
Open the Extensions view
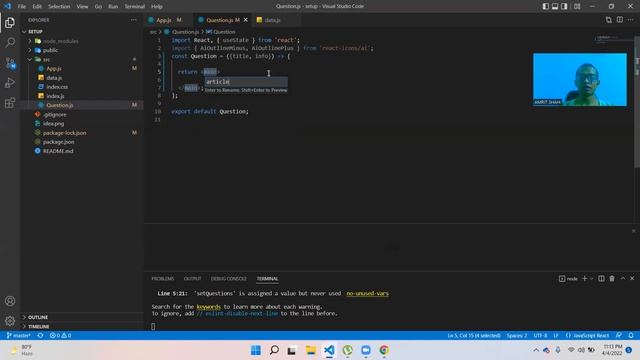10,102
